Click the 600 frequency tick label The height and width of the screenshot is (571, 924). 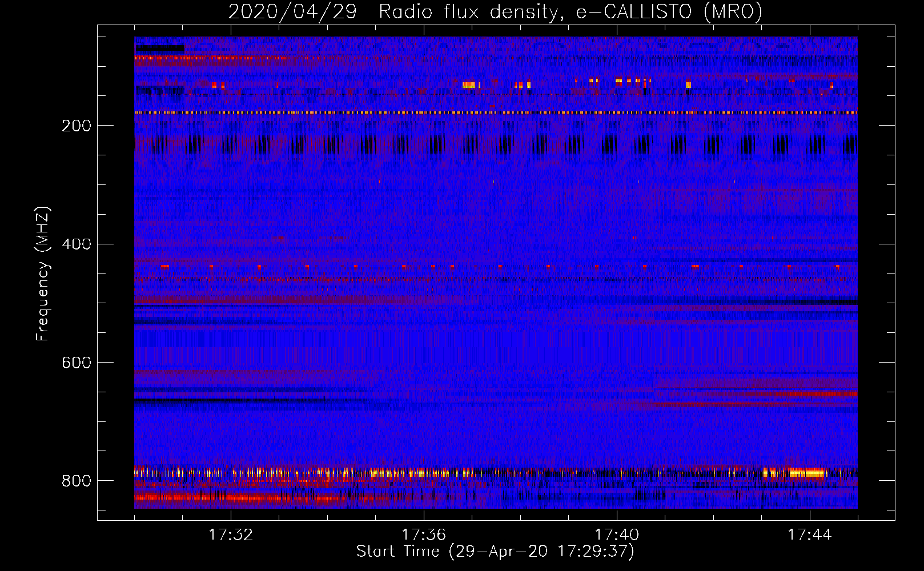click(76, 363)
